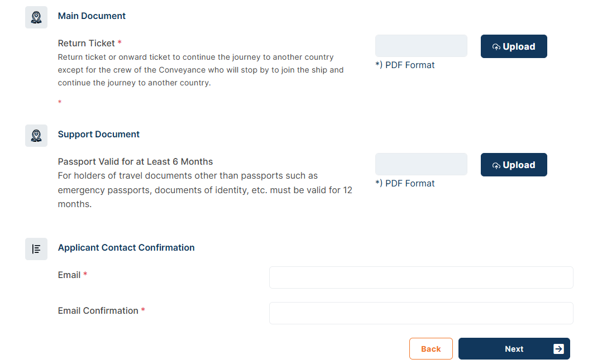Click the Email input field
The width and height of the screenshot is (607, 364).
[421, 277]
